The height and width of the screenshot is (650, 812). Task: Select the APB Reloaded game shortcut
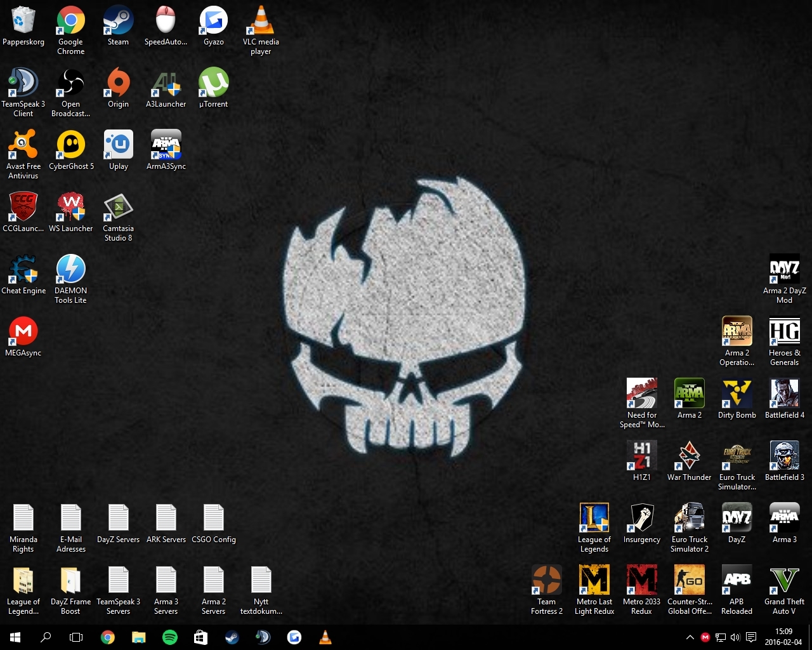[737, 590]
